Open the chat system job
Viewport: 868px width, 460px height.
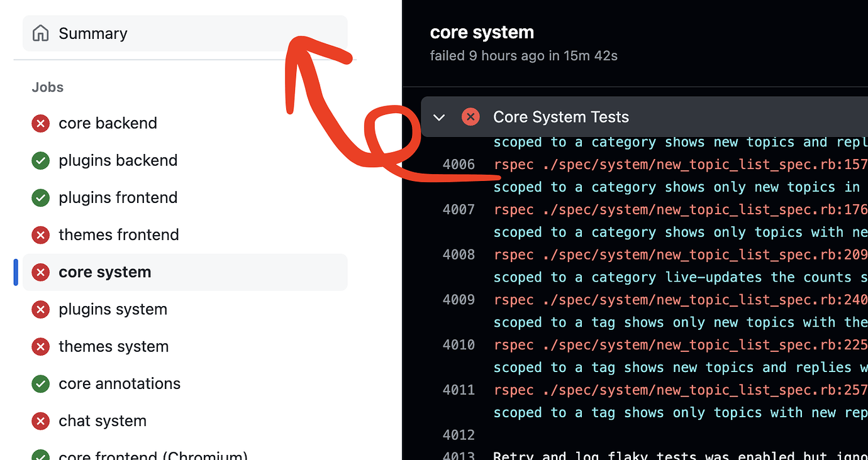(x=185, y=421)
